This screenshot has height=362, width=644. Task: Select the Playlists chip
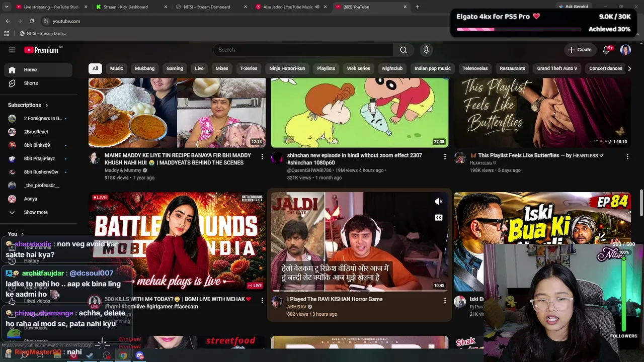[326, 68]
